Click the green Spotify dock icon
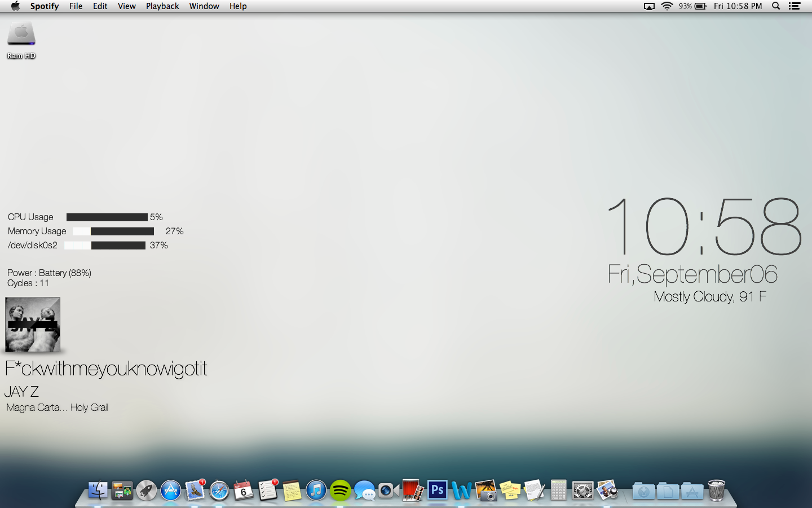This screenshot has width=812, height=508. coord(341,490)
